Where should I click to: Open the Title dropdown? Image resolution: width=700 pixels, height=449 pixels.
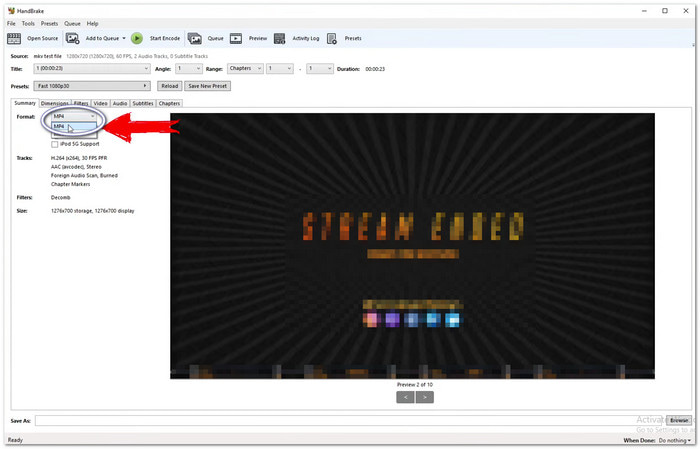point(92,69)
